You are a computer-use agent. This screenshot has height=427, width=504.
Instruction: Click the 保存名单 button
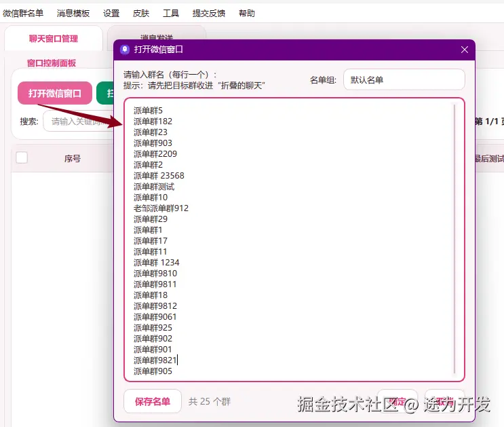[153, 401]
